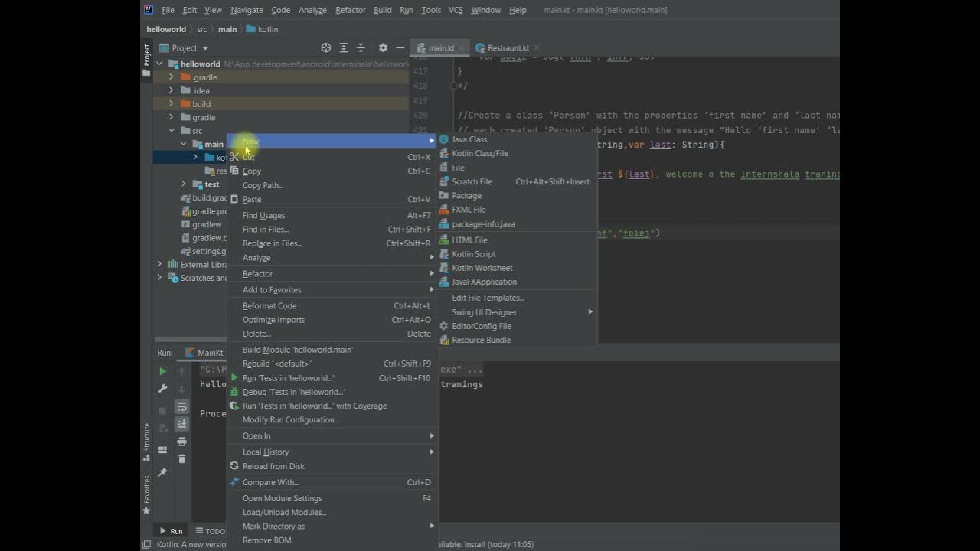Hide the Project panel with minus icon
Screen dimensions: 980x551
[x=400, y=47]
